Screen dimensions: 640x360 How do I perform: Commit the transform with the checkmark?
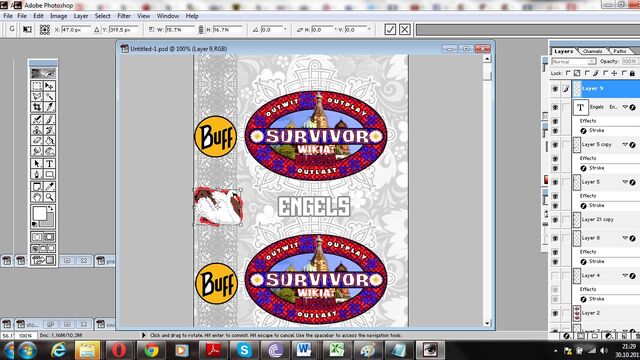[390, 29]
